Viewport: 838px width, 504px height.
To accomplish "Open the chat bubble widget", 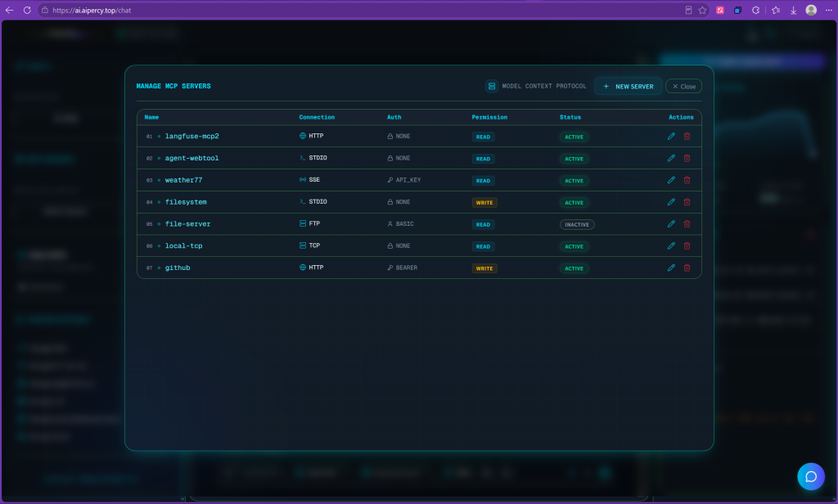I will (x=811, y=476).
